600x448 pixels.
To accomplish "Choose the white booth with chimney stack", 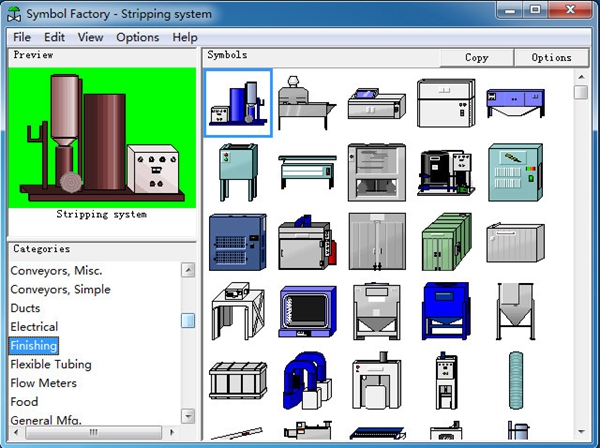I will pyautogui.click(x=377, y=380).
